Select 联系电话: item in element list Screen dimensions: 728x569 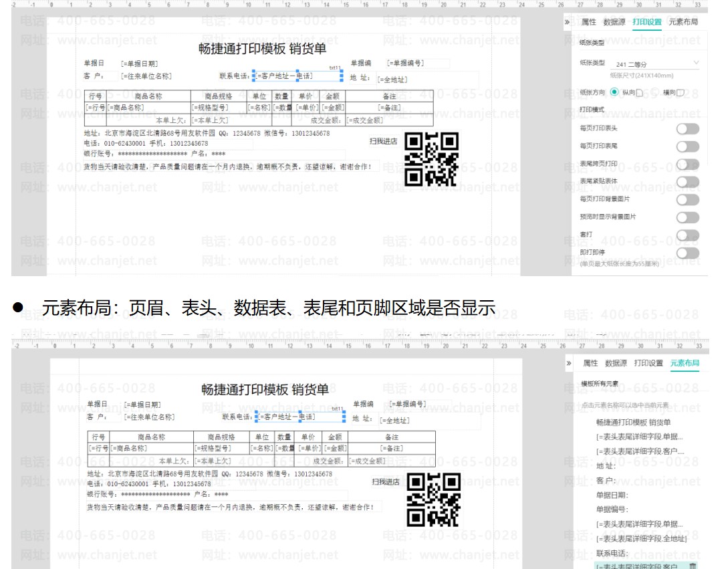click(612, 553)
